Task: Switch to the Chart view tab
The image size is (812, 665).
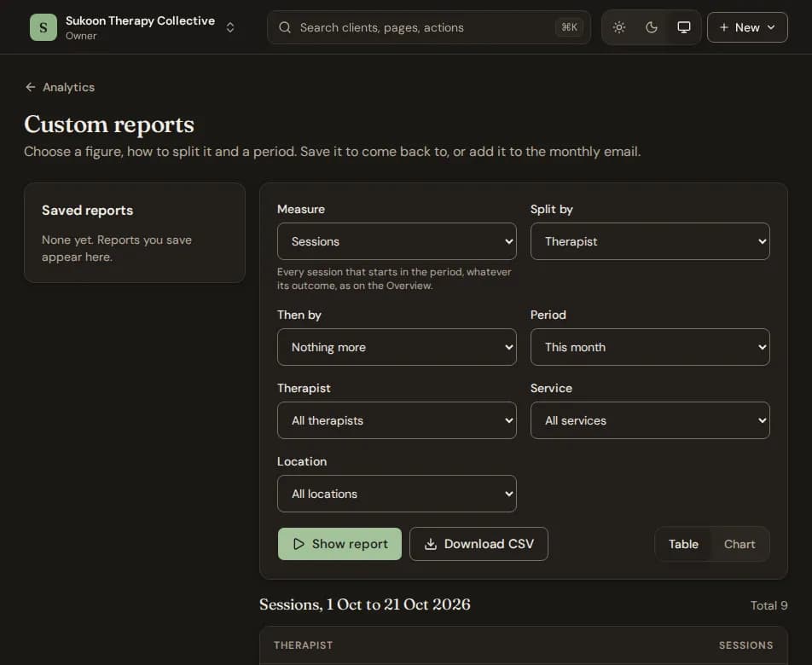Action: point(739,544)
